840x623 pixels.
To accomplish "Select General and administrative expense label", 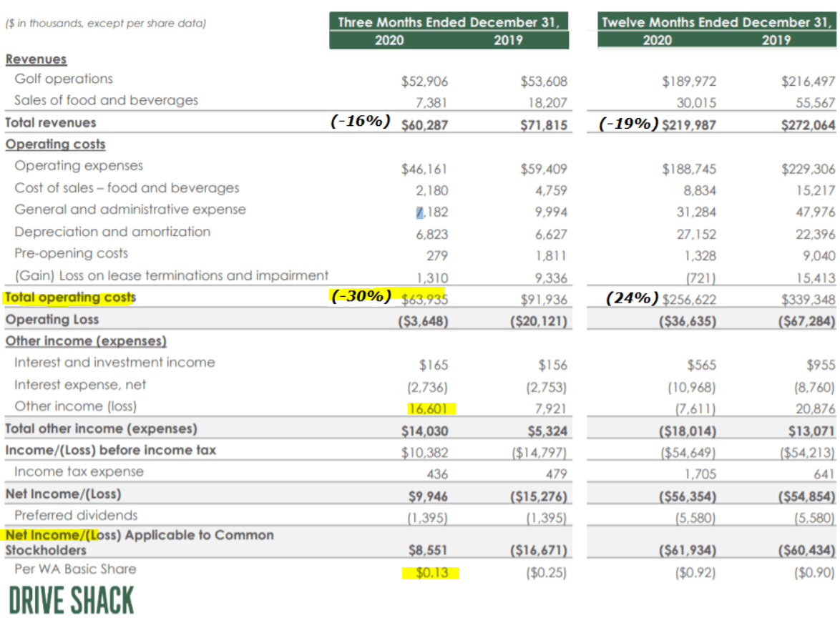I will point(130,210).
